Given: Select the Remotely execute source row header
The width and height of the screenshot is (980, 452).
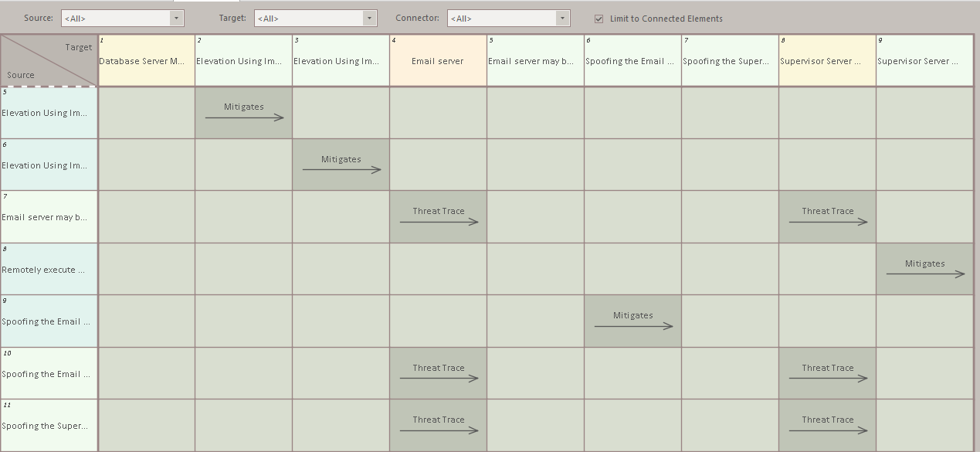Looking at the screenshot, I should 49,269.
